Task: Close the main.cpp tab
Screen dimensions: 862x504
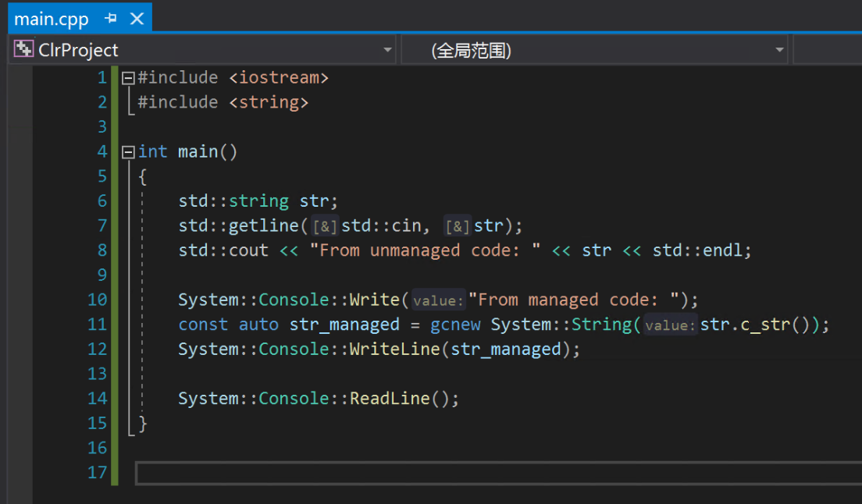Action: (x=137, y=19)
